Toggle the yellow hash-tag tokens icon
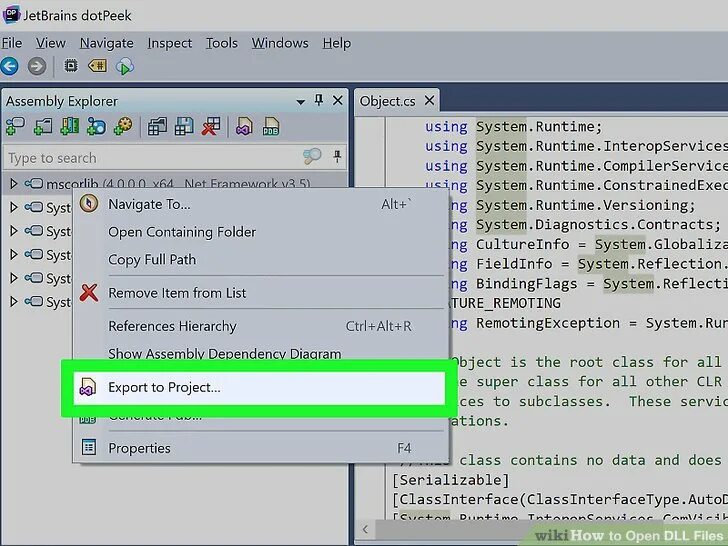The width and height of the screenshot is (728, 546). (98, 66)
